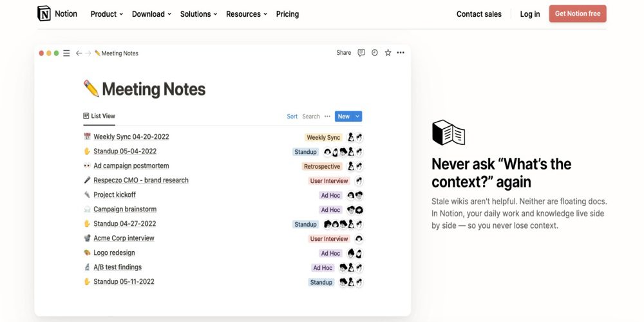Viewport: 644px width, 322px height.
Task: Open A/B test findings entry
Action: [x=117, y=267]
